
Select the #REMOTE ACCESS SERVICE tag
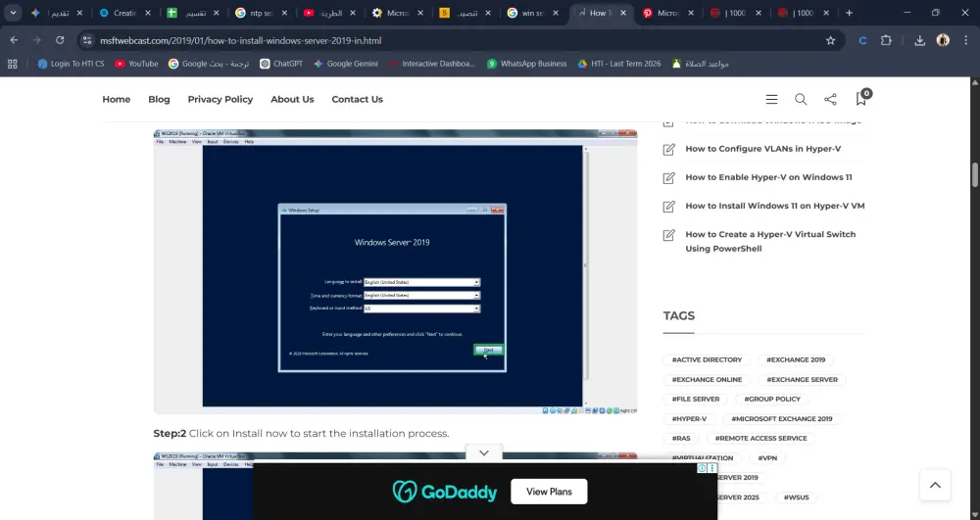click(x=760, y=438)
